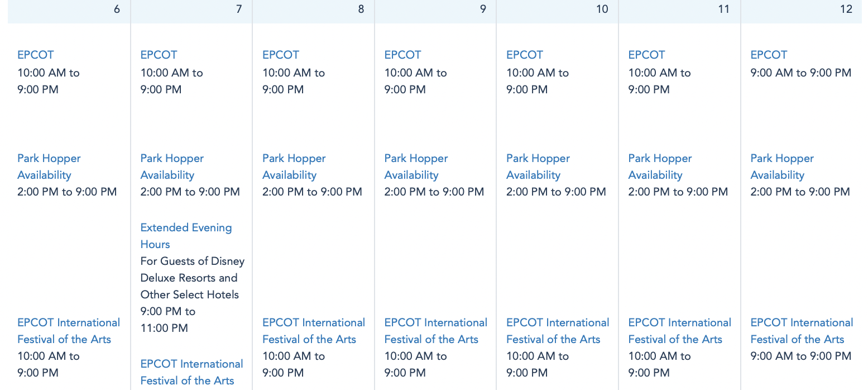
Task: Open the EPCOT link for day 6
Action: [36, 55]
